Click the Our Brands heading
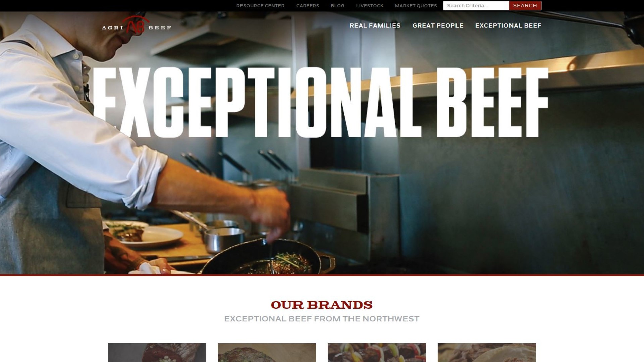 point(322,305)
